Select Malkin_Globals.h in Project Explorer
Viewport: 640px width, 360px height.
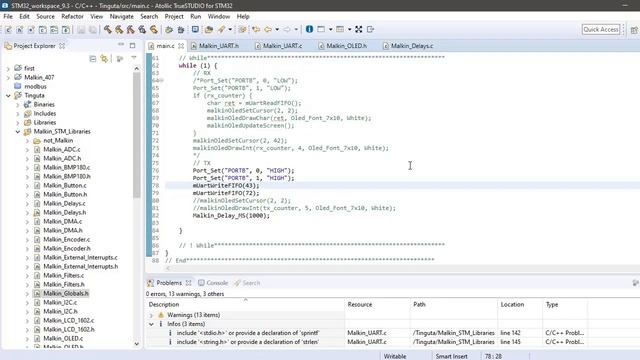point(66,293)
